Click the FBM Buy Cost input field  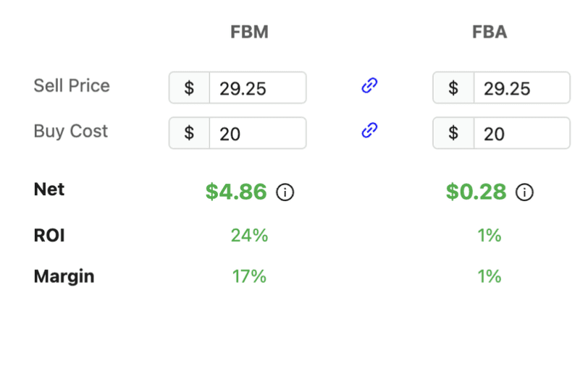(x=257, y=133)
